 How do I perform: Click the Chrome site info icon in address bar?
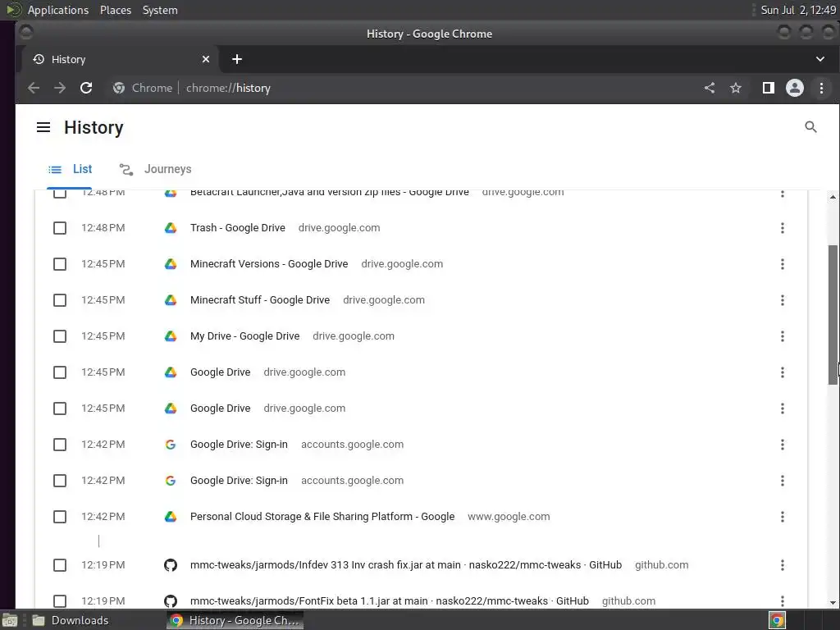pos(119,88)
